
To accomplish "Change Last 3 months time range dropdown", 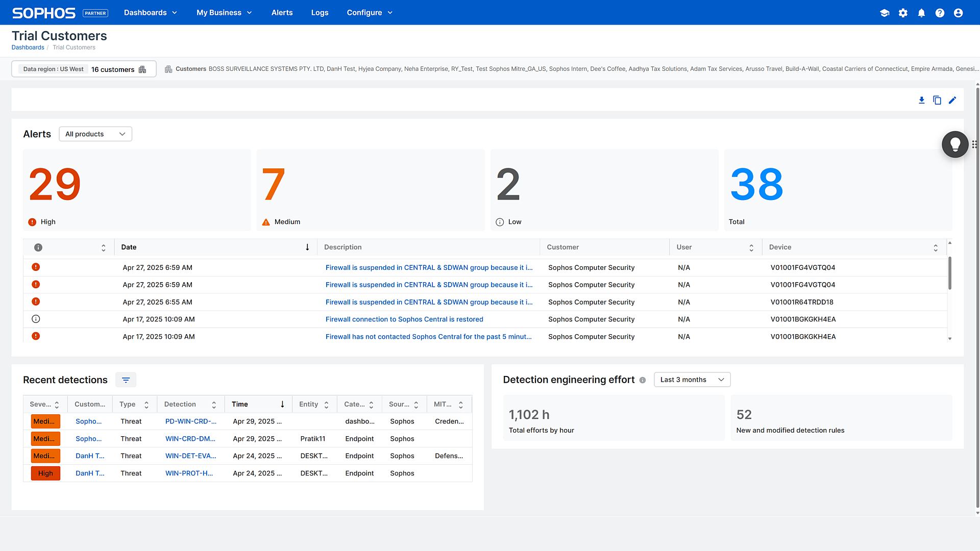I will [x=692, y=380].
